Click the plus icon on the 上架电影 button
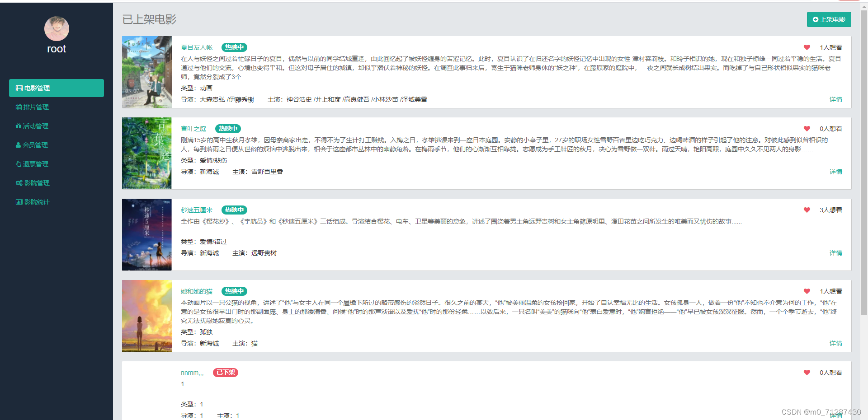Viewport: 868px width, 420px height. tap(816, 19)
